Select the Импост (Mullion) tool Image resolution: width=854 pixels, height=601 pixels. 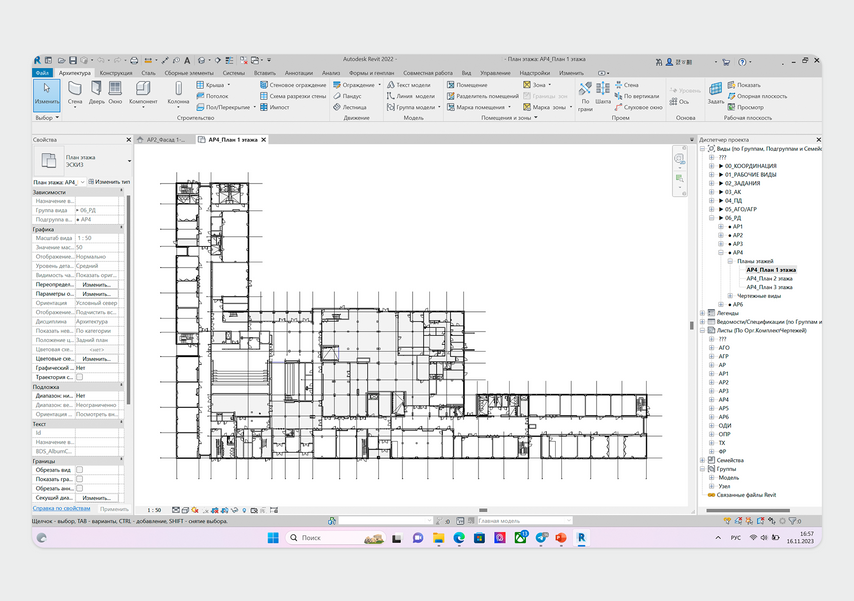pos(274,107)
